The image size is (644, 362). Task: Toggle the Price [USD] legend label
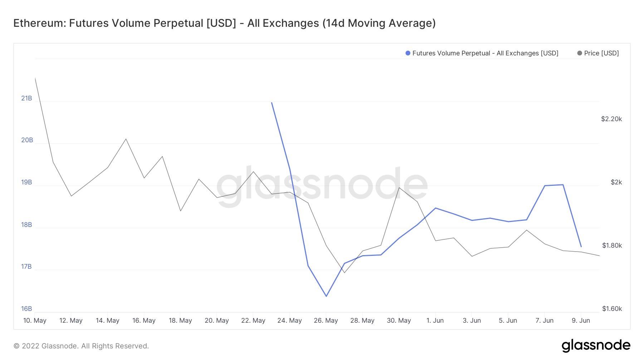601,53
